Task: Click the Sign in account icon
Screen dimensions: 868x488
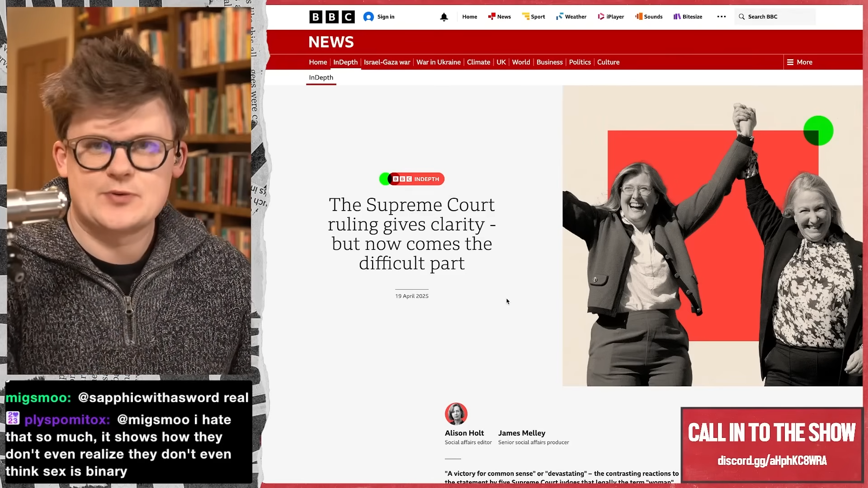Action: coord(368,17)
